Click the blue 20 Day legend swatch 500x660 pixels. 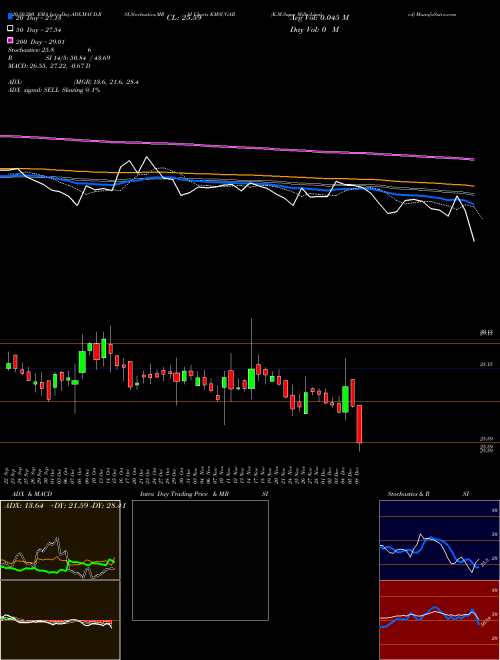(x=10, y=17)
